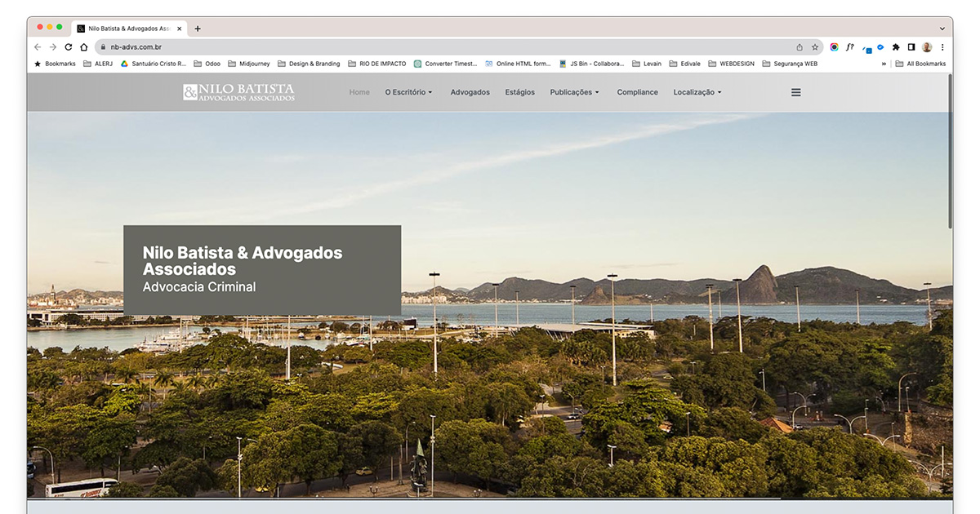Expand the Localização dropdown
This screenshot has width=980, height=514.
tap(697, 92)
